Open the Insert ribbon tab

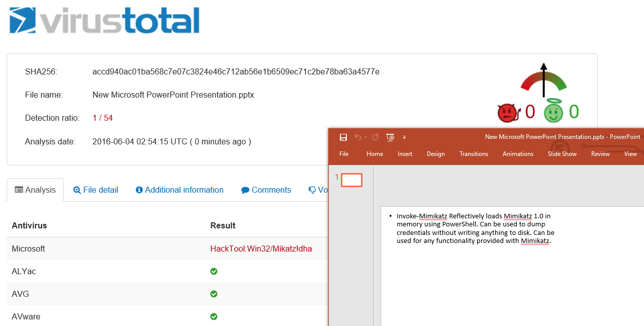point(405,154)
